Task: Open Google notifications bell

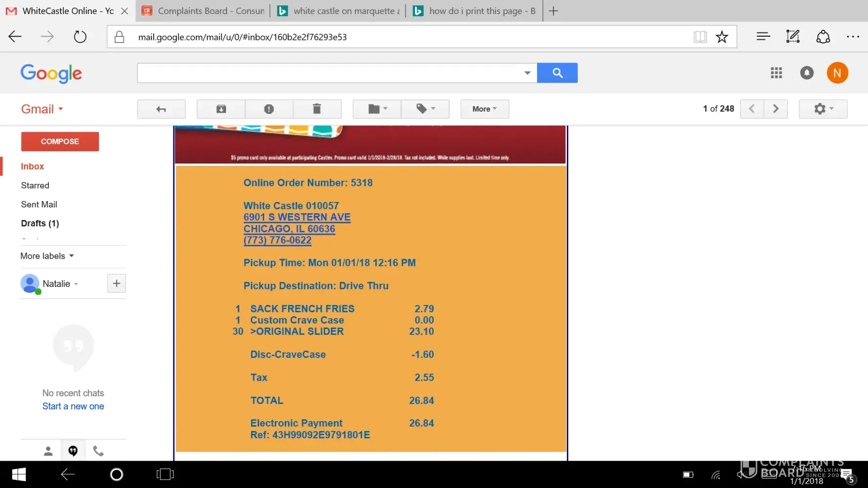Action: click(807, 73)
